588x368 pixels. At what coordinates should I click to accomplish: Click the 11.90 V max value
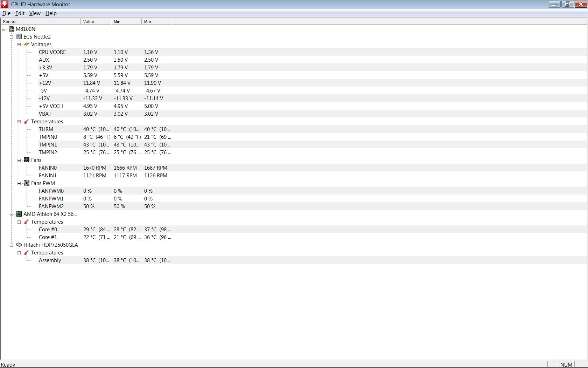click(x=153, y=83)
